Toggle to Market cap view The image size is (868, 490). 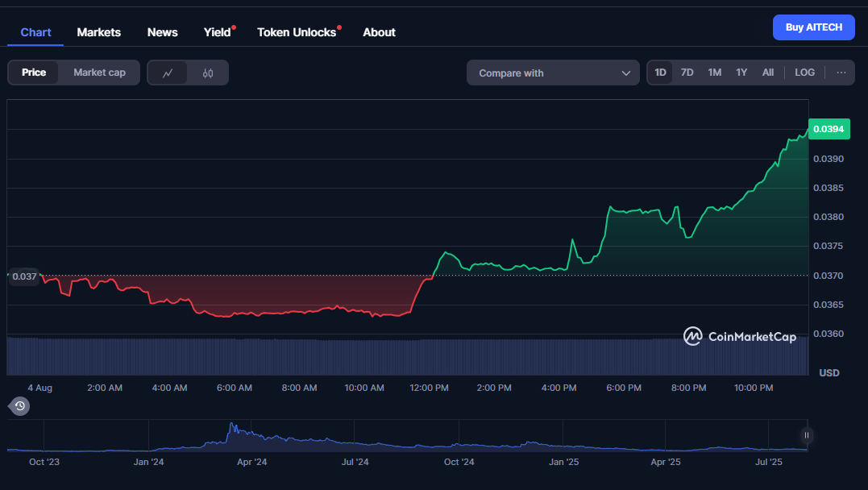[x=99, y=73]
